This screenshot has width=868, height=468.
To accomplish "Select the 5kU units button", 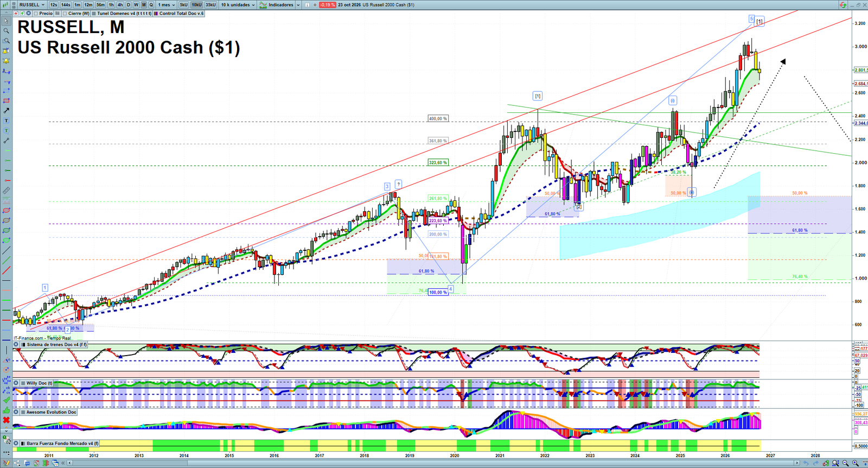I will (183, 5).
